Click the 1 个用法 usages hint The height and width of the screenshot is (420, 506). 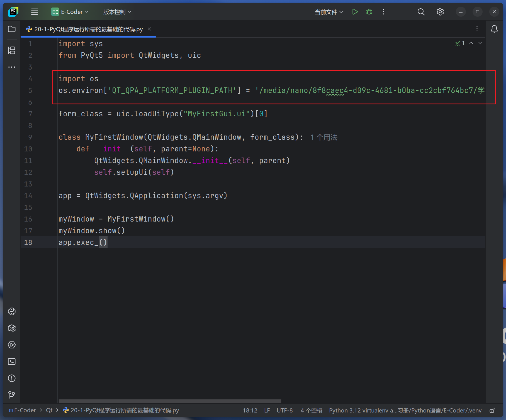(x=324, y=137)
